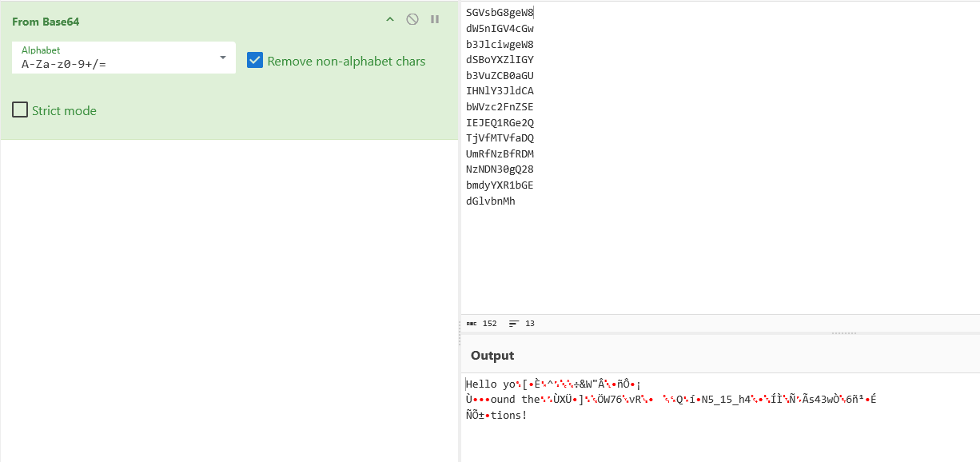Click input line bmdyYXR1bGE
Viewport: 980px width, 462px height.
(x=500, y=185)
